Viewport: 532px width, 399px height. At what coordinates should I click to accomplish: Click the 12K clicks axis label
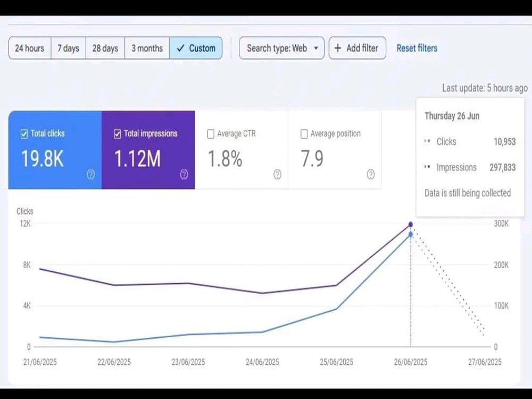pyautogui.click(x=25, y=223)
